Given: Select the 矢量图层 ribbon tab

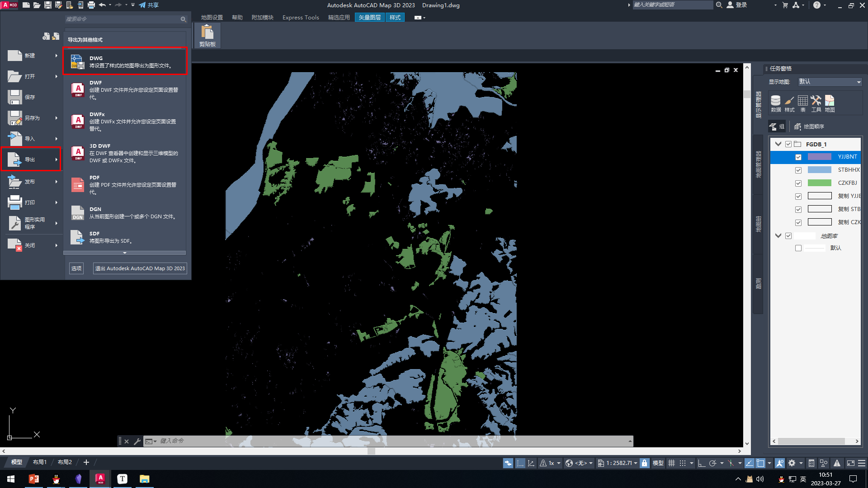Looking at the screenshot, I should (369, 17).
